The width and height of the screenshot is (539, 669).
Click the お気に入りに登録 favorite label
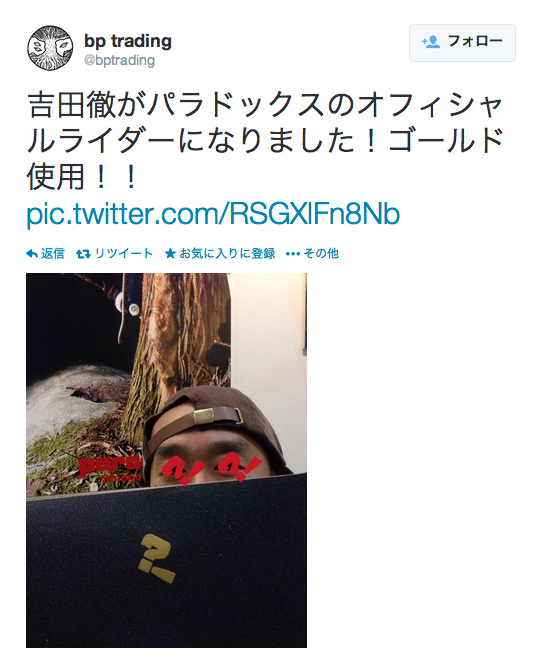point(227,254)
